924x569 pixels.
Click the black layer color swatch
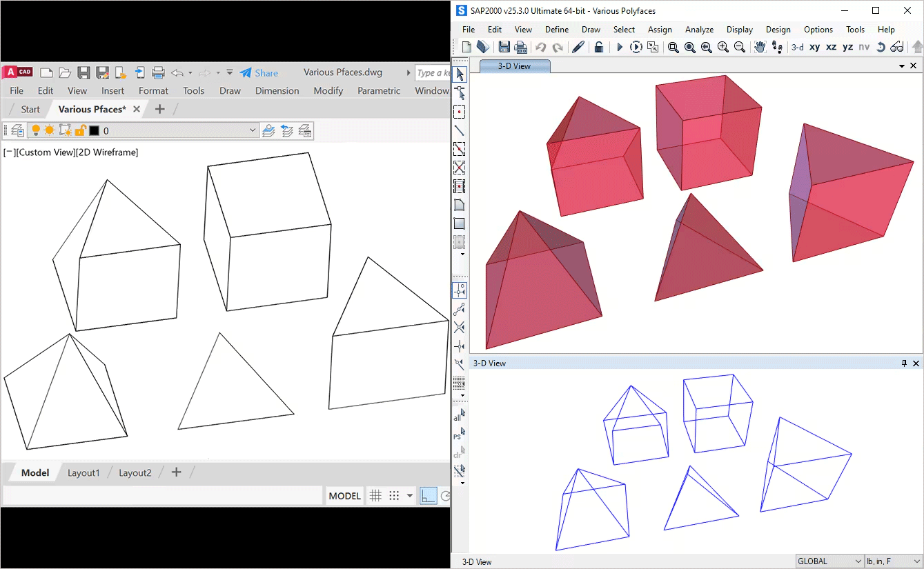[x=95, y=130]
